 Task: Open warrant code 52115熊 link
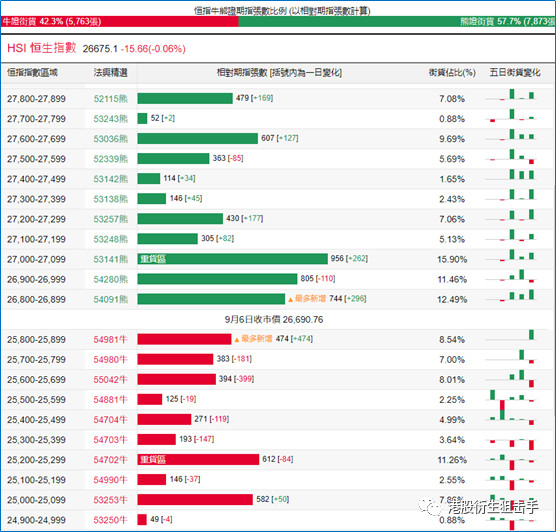[110, 99]
